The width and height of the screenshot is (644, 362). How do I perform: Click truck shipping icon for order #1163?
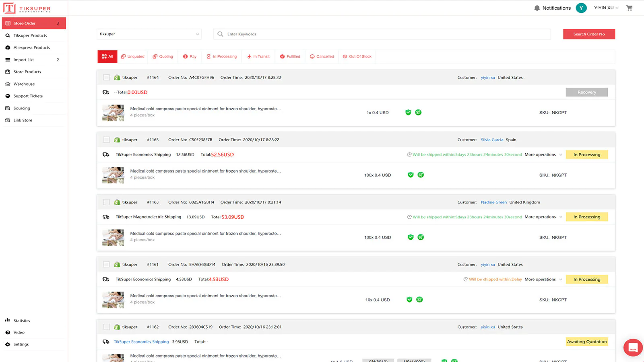pyautogui.click(x=106, y=217)
